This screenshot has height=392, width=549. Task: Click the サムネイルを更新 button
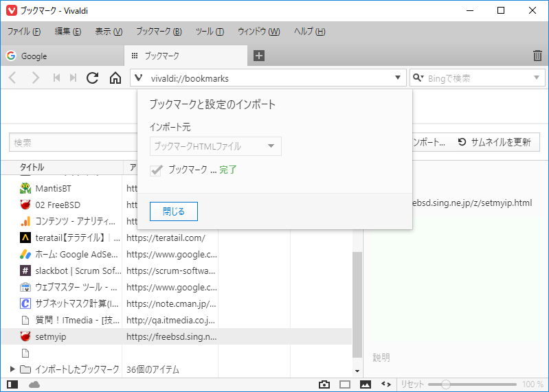(495, 142)
